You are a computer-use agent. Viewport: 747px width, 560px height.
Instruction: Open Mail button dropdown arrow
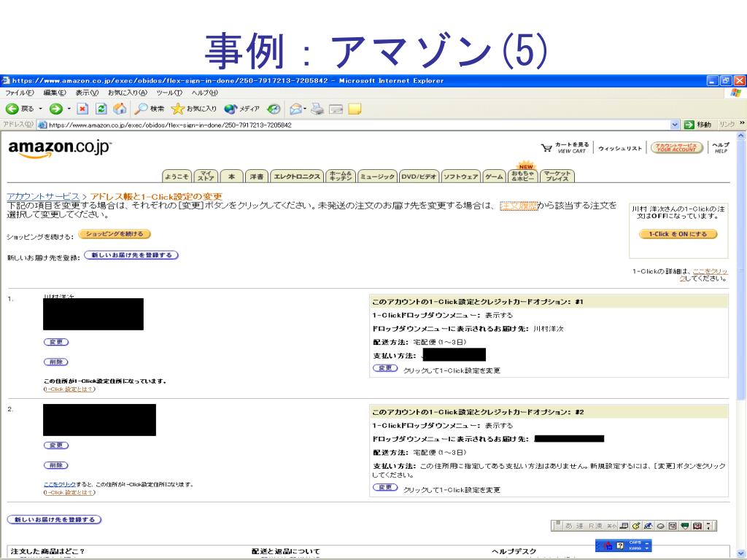pyautogui.click(x=304, y=109)
